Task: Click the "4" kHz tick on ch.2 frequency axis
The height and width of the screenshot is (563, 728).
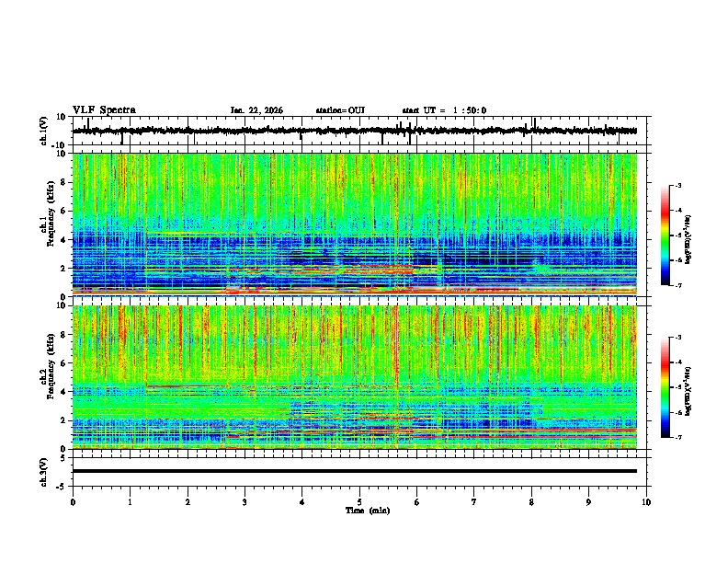Action: click(x=63, y=392)
